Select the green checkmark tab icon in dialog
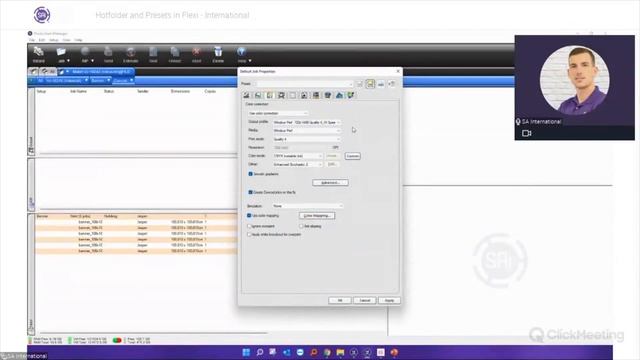The height and width of the screenshot is (360, 640). point(351,95)
